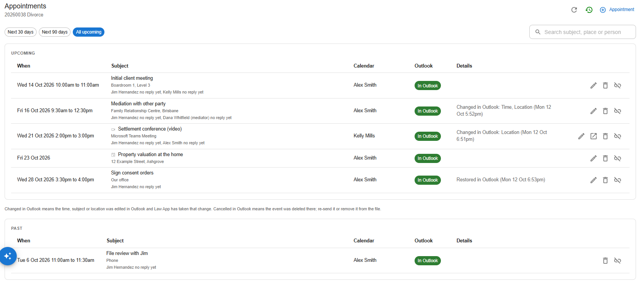
Task: Unlink Mediation with other party from Outlook
Action: click(x=618, y=111)
